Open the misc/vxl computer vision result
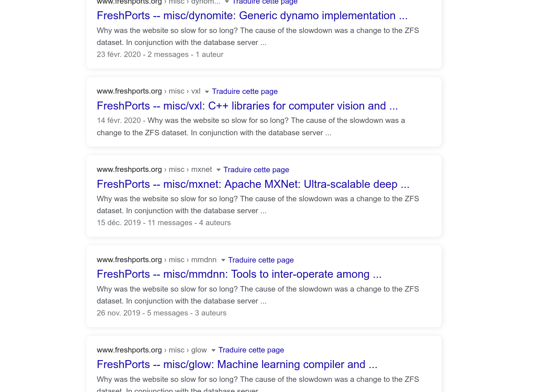533x392 pixels. [x=247, y=106]
